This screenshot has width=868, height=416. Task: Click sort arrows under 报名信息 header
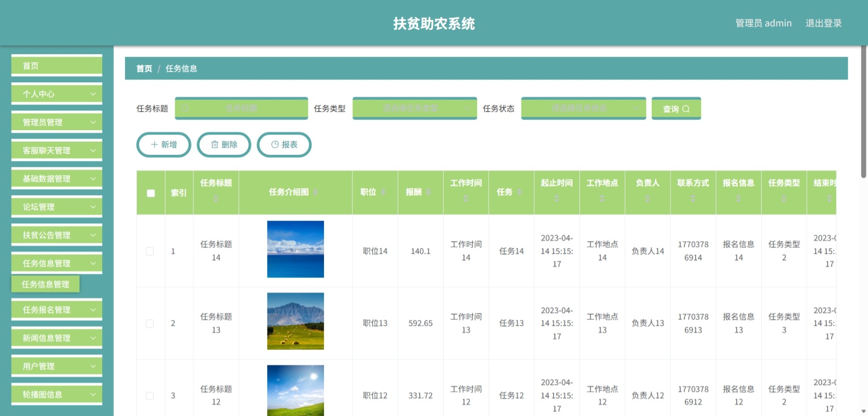tap(739, 198)
